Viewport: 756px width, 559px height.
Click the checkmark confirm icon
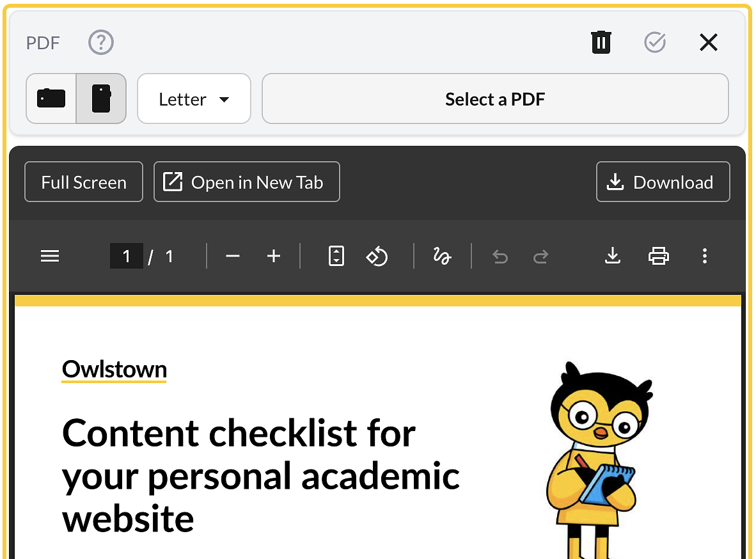654,43
